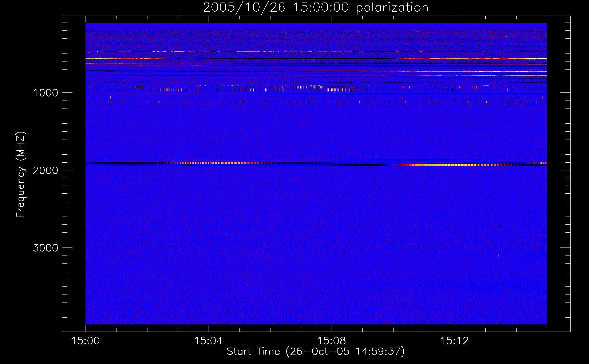Click the 1000 frequency tick label
Image resolution: width=589 pixels, height=364 pixels.
(46, 93)
